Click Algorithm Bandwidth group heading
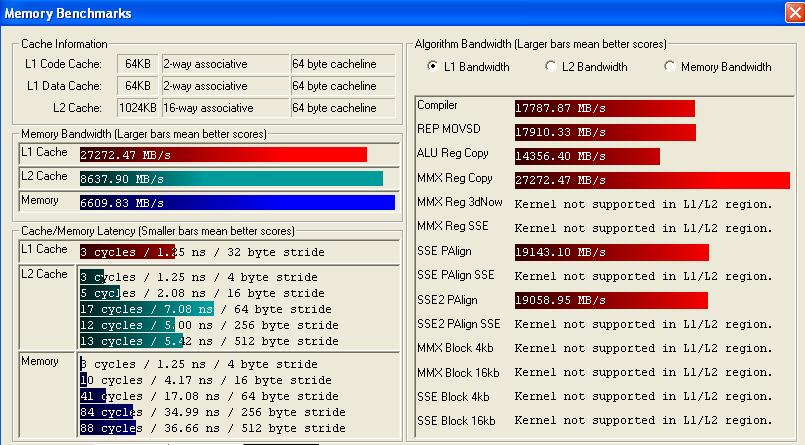This screenshot has width=805, height=445. [x=541, y=44]
